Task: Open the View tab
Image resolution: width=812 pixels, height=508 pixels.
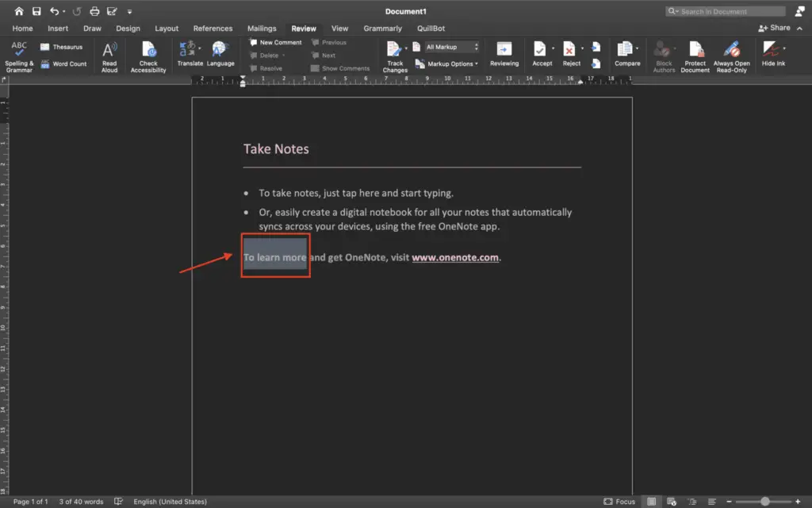Action: (339, 29)
